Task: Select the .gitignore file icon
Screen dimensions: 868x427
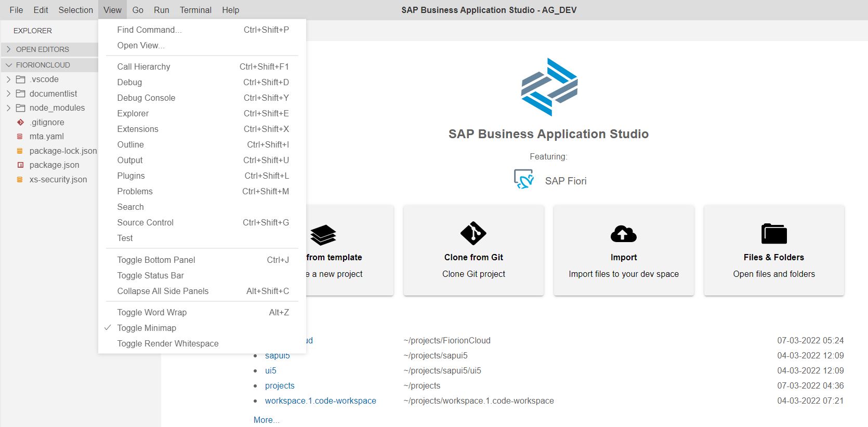Action: [x=20, y=123]
